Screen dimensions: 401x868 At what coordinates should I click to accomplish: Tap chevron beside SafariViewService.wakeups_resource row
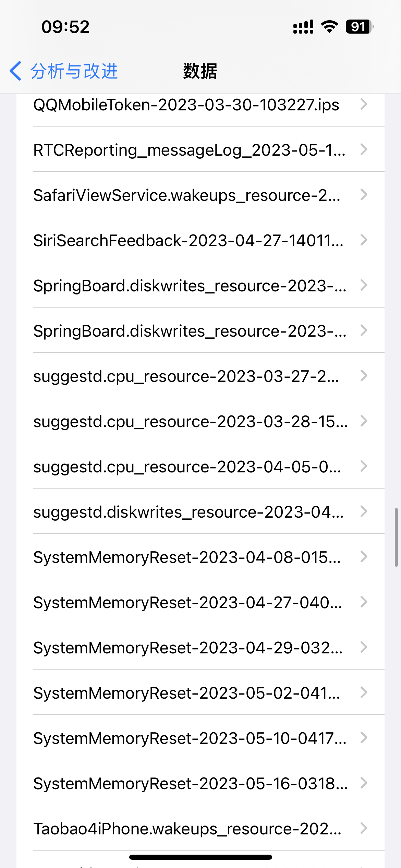click(364, 195)
